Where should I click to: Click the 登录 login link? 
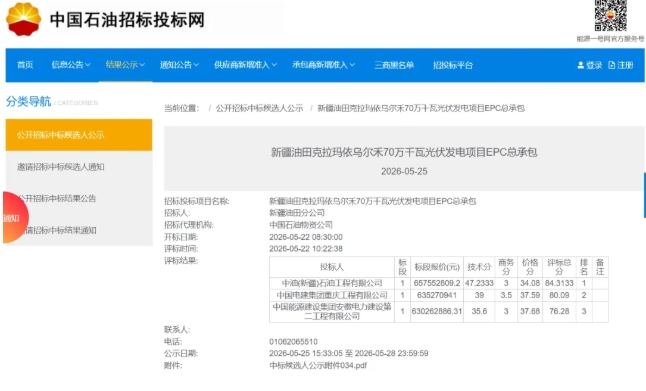pyautogui.click(x=590, y=65)
